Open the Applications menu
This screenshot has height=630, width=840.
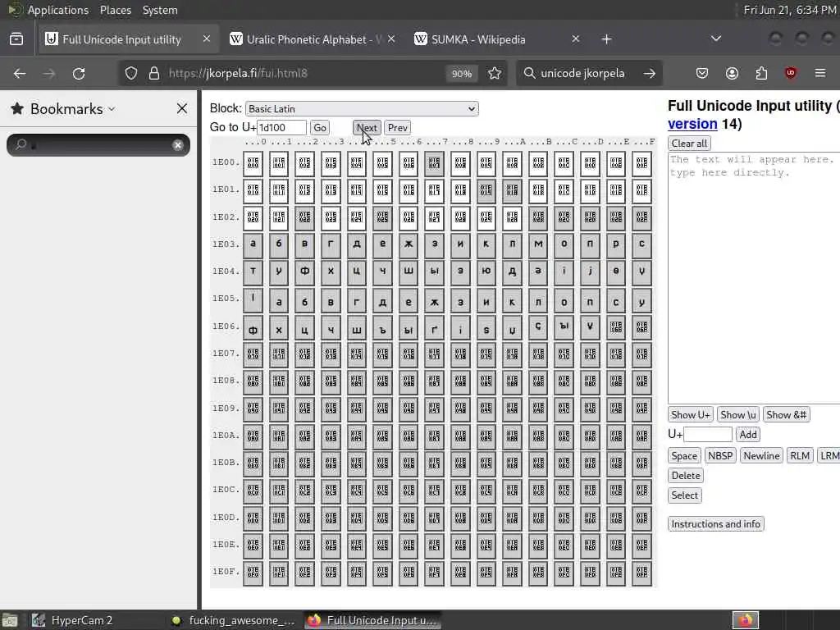pos(58,10)
